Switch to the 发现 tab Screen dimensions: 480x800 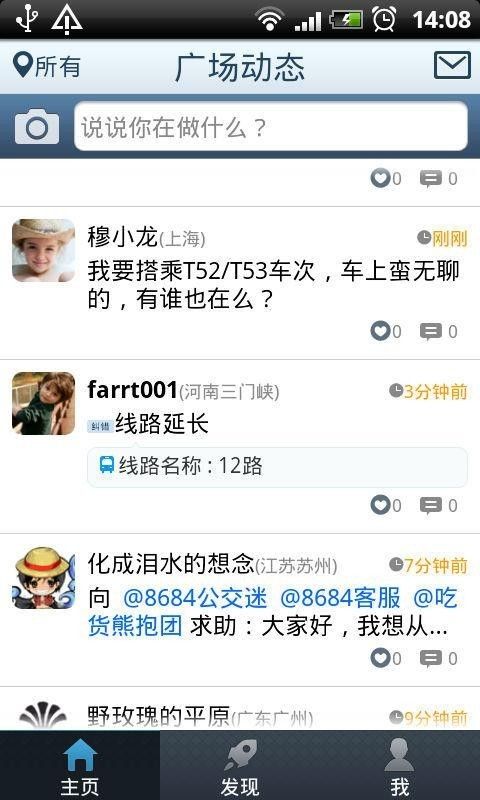click(x=240, y=765)
